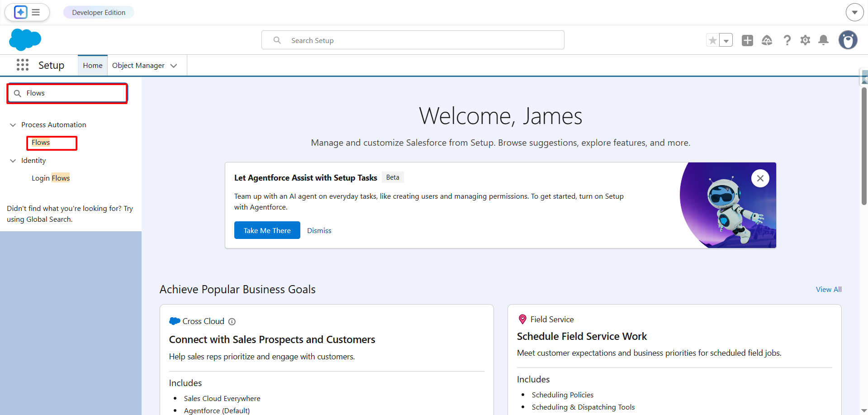The height and width of the screenshot is (415, 868).
Task: Click the Search Setup field
Action: click(413, 40)
